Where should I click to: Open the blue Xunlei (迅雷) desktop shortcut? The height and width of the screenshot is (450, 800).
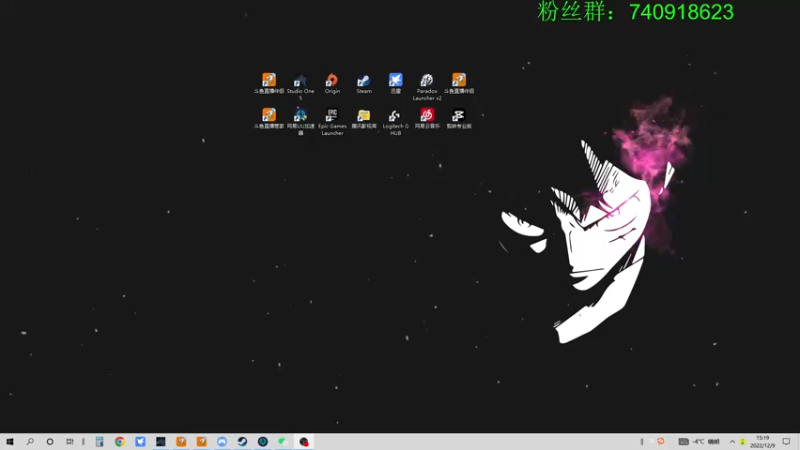395,84
